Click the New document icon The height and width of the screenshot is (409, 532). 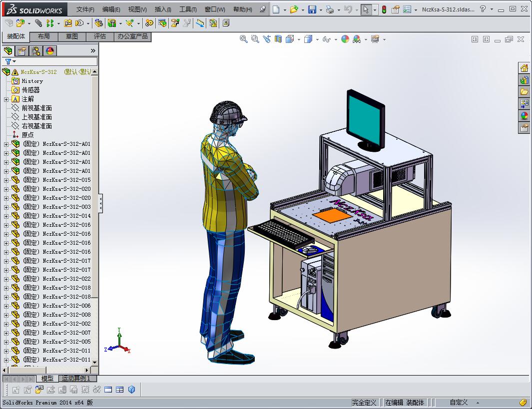click(276, 9)
